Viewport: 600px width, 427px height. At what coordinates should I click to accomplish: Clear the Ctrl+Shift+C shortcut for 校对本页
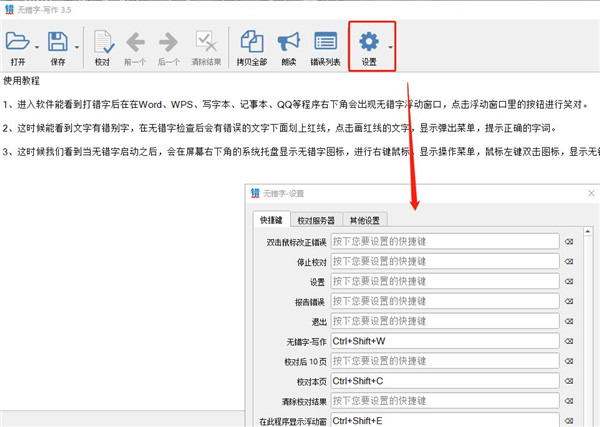(x=569, y=381)
